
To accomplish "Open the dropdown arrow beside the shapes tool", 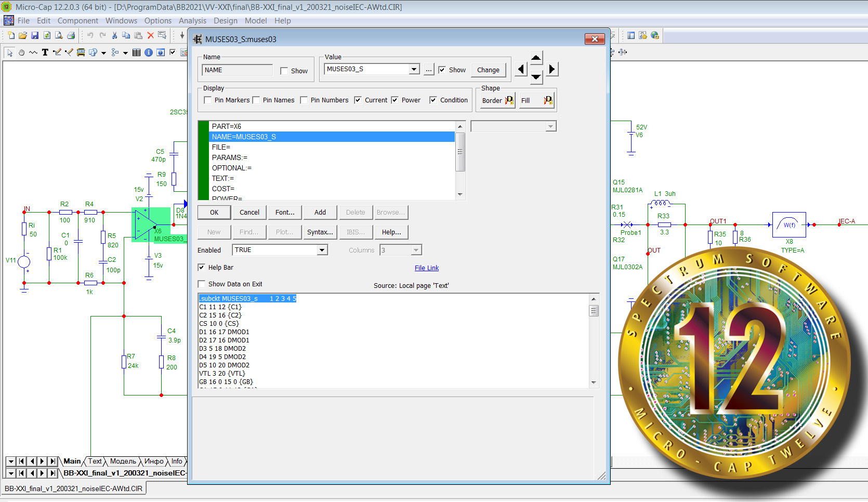I will [103, 52].
